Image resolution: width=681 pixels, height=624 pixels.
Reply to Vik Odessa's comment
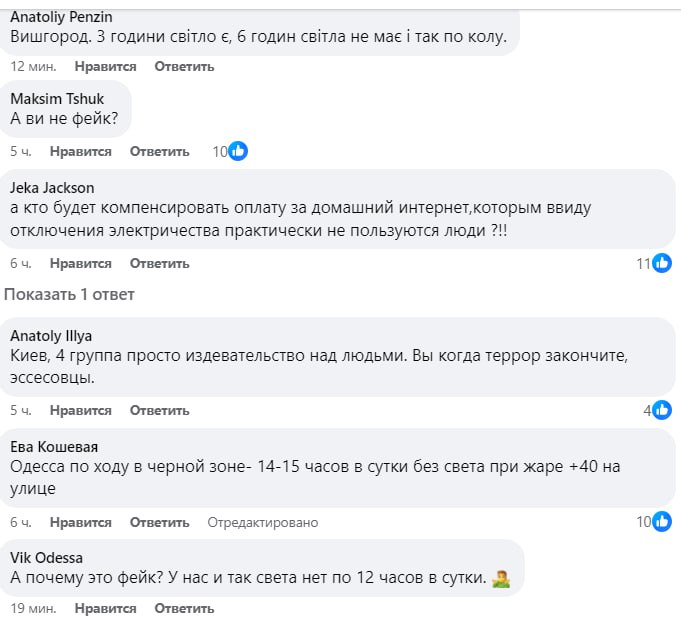[185, 608]
